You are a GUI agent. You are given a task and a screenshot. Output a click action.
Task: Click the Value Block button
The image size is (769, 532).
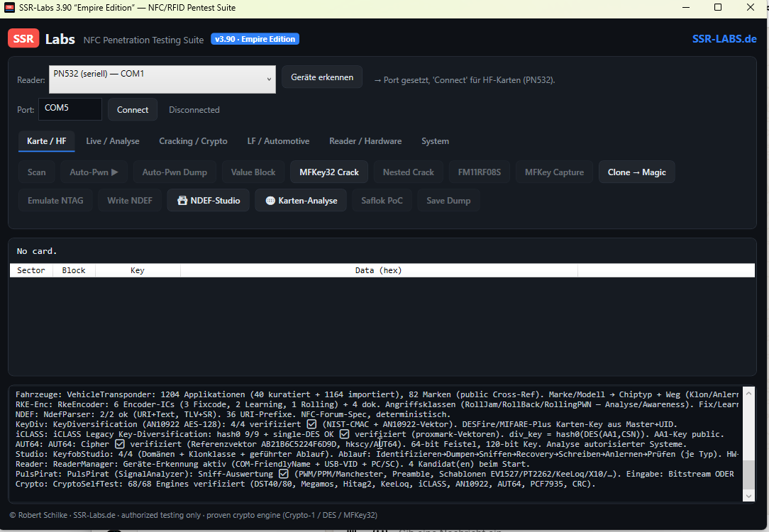point(253,172)
